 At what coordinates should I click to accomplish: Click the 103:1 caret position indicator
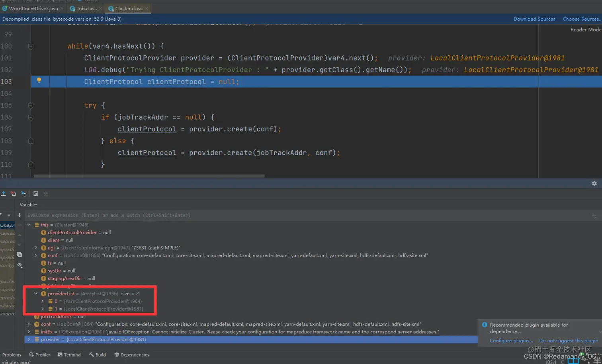click(550, 362)
